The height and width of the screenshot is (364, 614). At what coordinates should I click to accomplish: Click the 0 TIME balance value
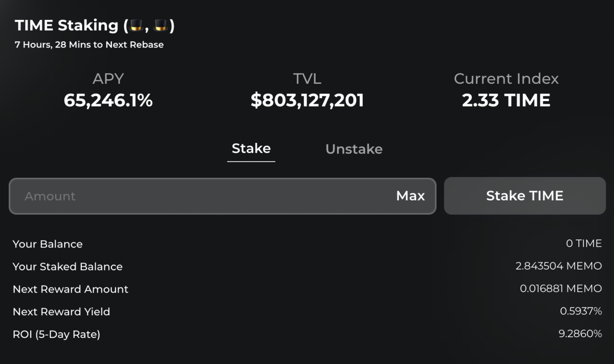coord(583,243)
